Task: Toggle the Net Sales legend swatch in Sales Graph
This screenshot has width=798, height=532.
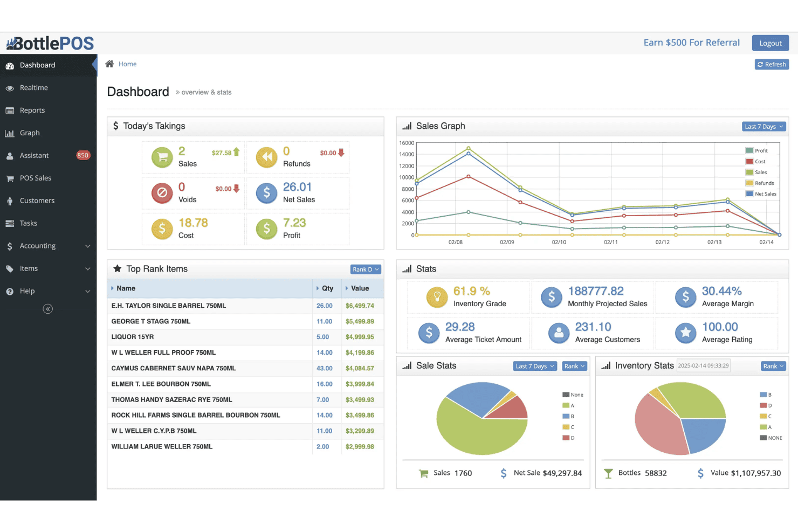Action: tap(749, 194)
